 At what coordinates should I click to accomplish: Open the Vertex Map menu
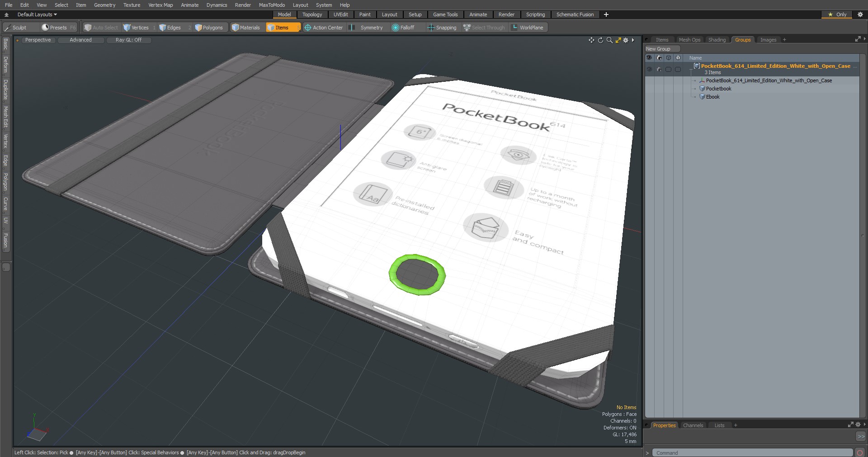coord(160,5)
